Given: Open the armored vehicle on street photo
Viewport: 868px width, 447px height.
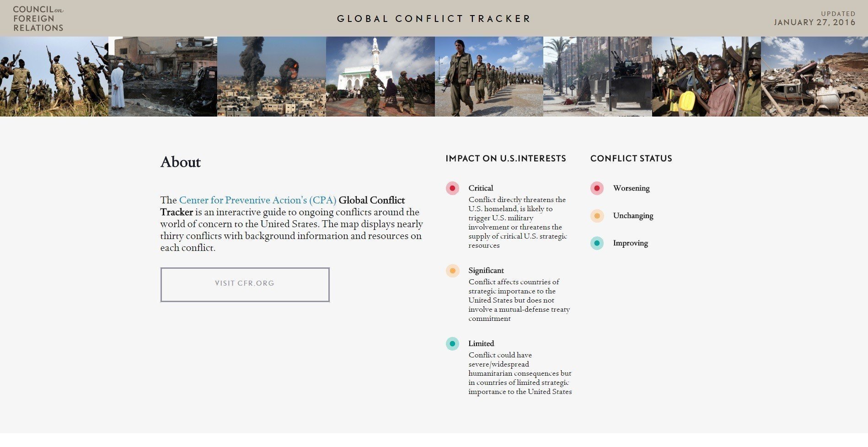Looking at the screenshot, I should click(x=598, y=76).
